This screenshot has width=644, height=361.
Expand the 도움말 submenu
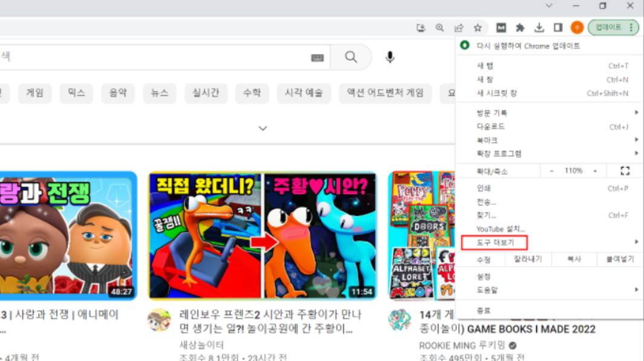click(550, 290)
